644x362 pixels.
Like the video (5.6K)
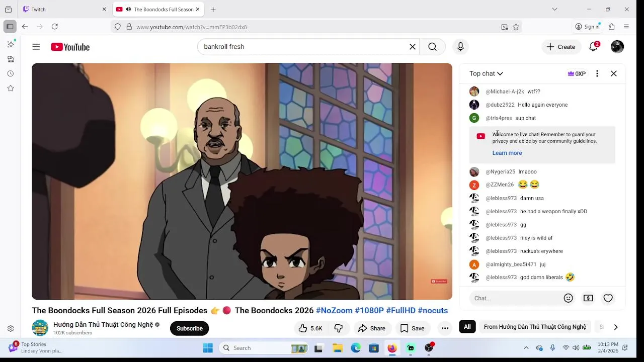coord(310,328)
